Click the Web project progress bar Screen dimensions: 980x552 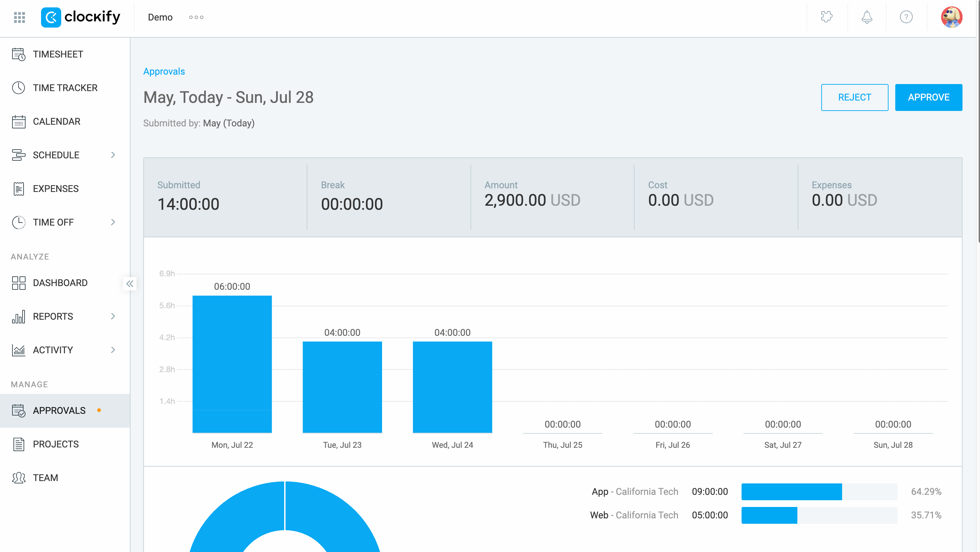(819, 515)
